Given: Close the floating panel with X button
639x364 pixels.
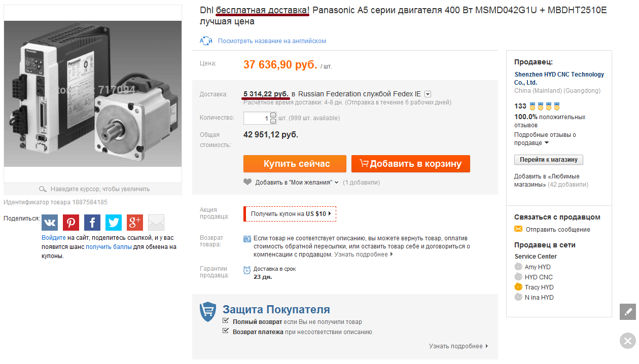Looking at the screenshot, I should pos(628,341).
